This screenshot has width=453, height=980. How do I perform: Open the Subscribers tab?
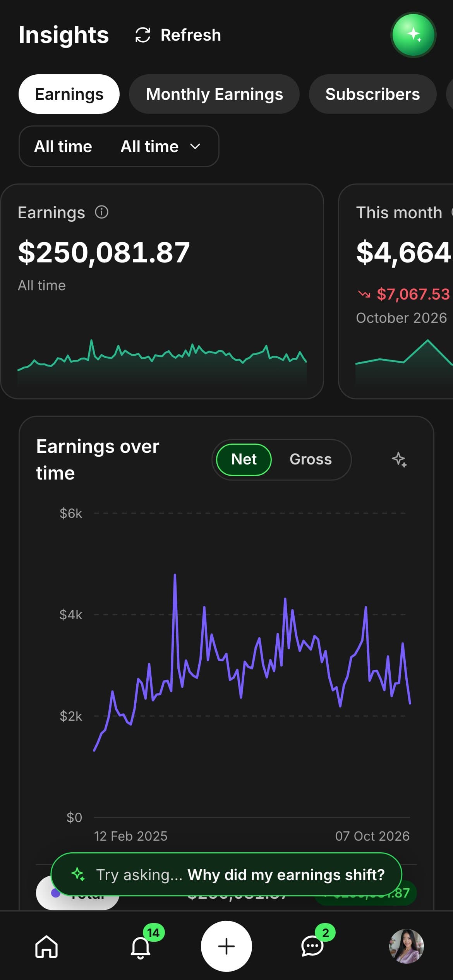372,94
